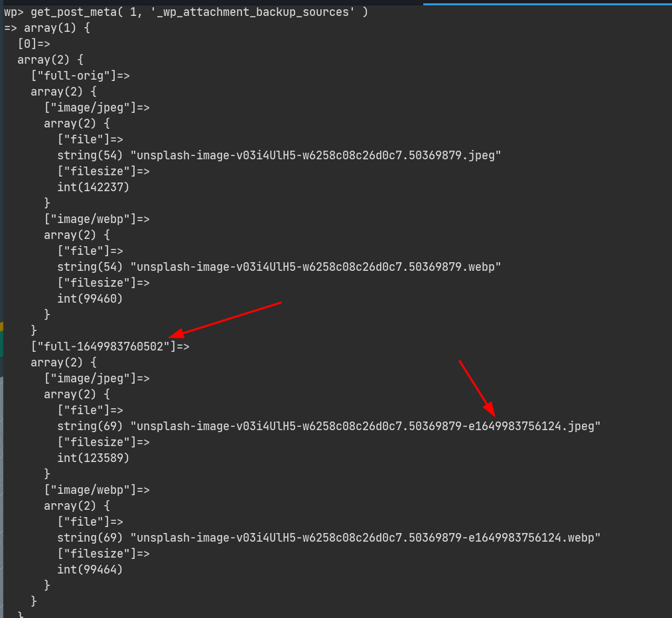Click the int(99464) filesize value
The height and width of the screenshot is (618, 672).
click(x=90, y=569)
